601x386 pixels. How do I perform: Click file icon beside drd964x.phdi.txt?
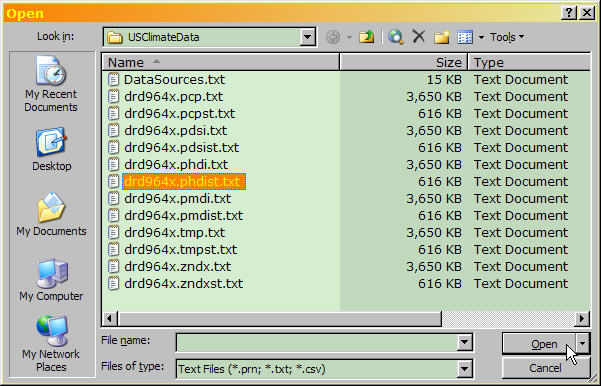point(113,164)
